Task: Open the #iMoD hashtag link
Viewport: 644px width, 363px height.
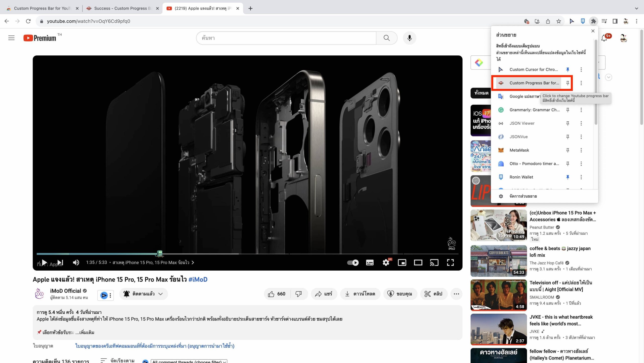Action: click(198, 279)
